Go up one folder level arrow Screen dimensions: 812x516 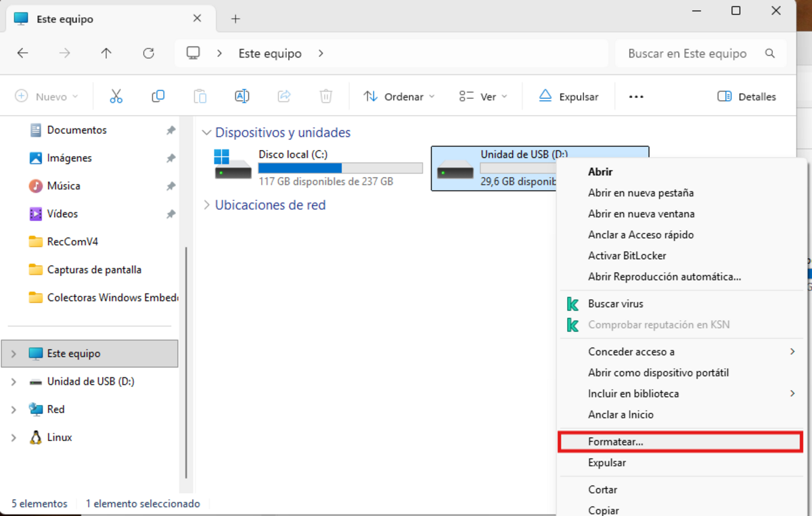[106, 53]
